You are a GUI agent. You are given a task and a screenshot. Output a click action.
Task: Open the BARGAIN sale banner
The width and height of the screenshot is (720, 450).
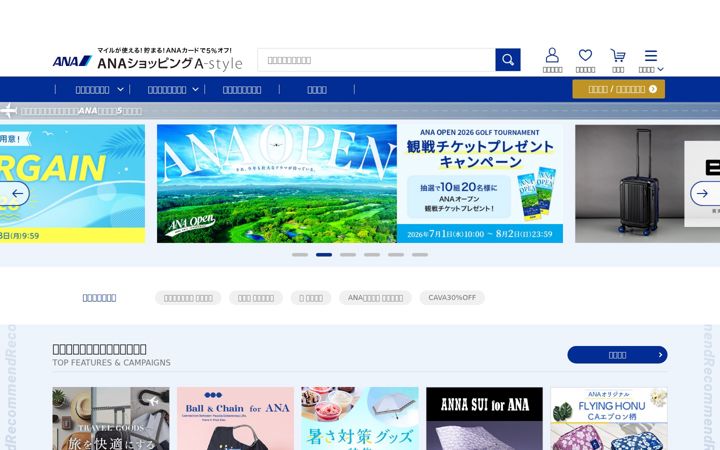pos(72,183)
